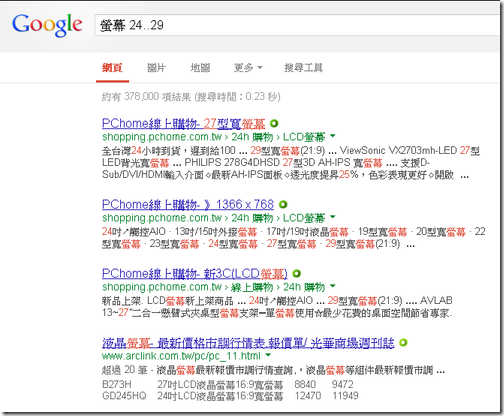Expand dropdown arrow after second LCD螢幕 URL

(333, 217)
